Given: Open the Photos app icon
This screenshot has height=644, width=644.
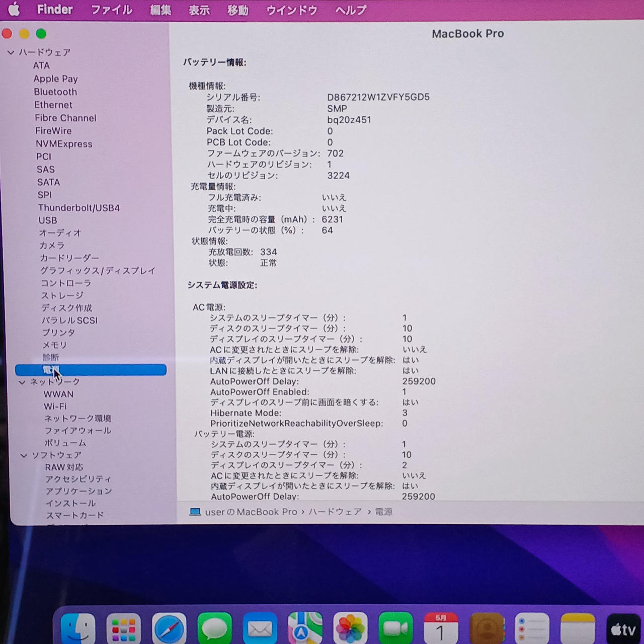Looking at the screenshot, I should (x=350, y=629).
